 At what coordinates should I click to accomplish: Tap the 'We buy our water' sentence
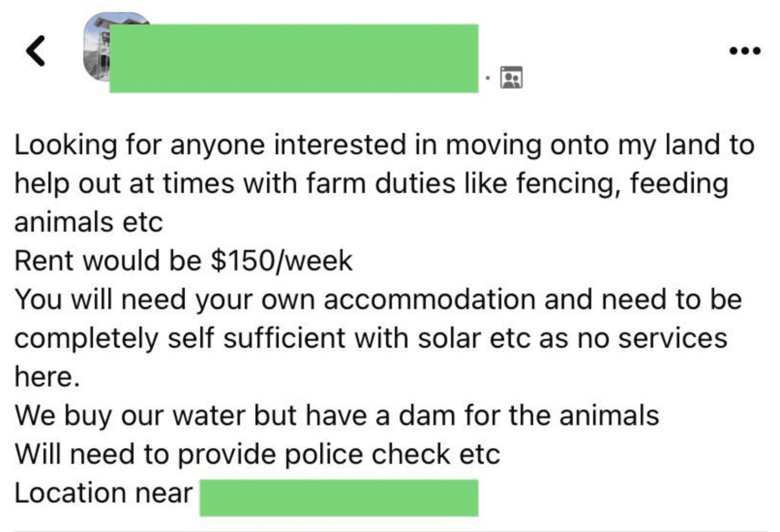[337, 416]
